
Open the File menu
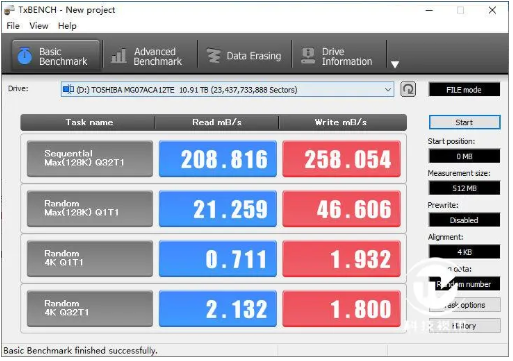point(13,26)
